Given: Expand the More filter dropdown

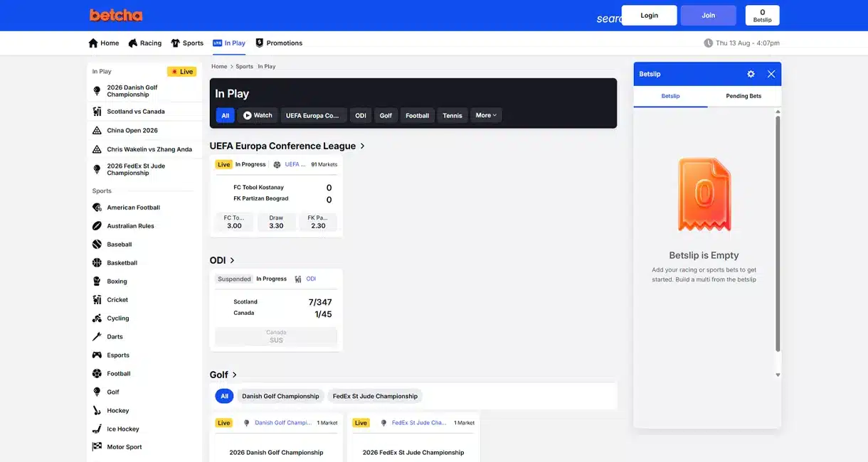Looking at the screenshot, I should tap(486, 115).
